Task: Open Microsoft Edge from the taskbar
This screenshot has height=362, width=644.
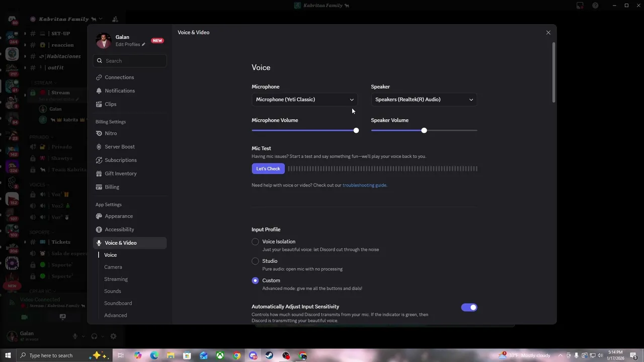Action: (154, 355)
